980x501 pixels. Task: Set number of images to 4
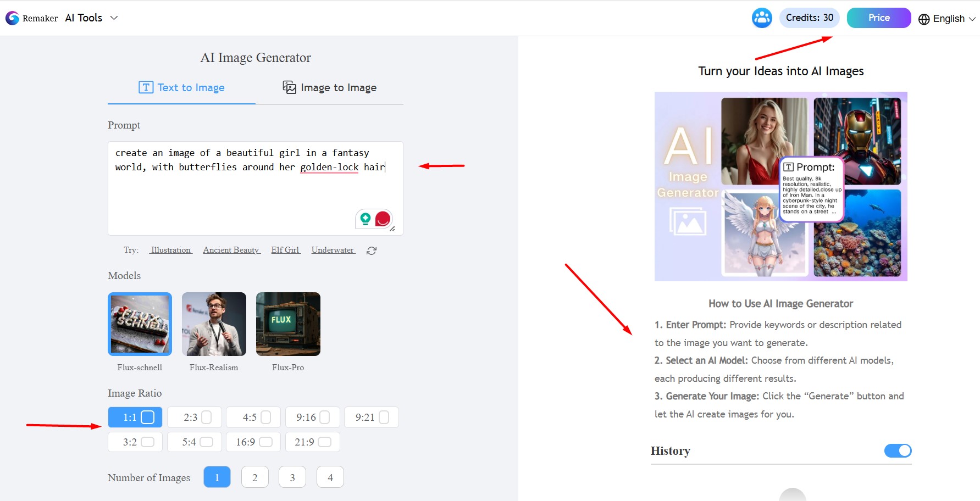pyautogui.click(x=330, y=477)
